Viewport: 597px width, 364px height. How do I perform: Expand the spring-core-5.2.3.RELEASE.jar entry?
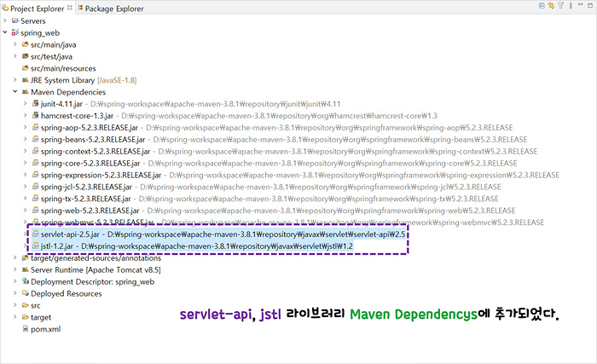coord(25,163)
